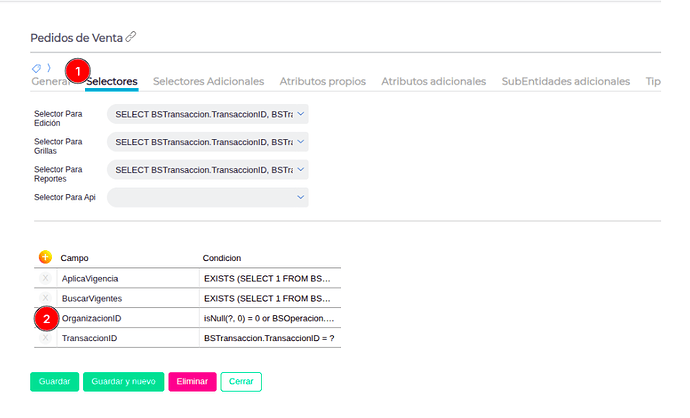This screenshot has height=418, width=690.
Task: Select the AplicaVigencia campo cell
Action: click(x=128, y=279)
